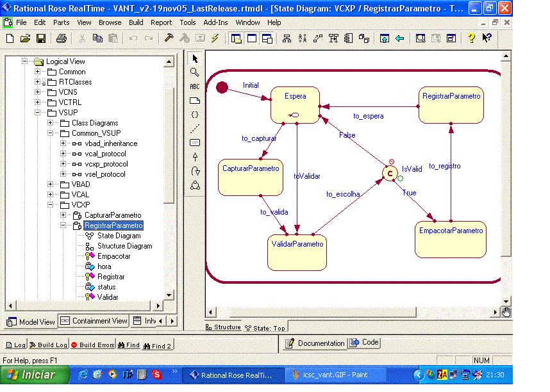Viewport: 550px width, 392px height.
Task: Click the Print toolbar icon
Action: coord(62,38)
